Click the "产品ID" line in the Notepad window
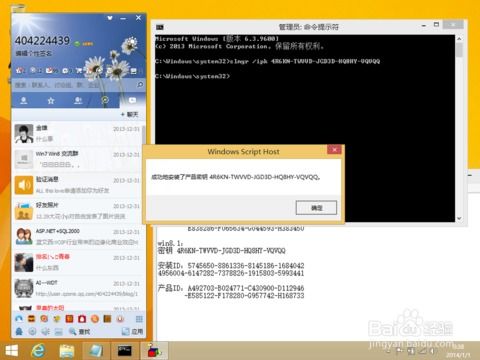Viewport: 480px width, 360px height. tap(231, 288)
